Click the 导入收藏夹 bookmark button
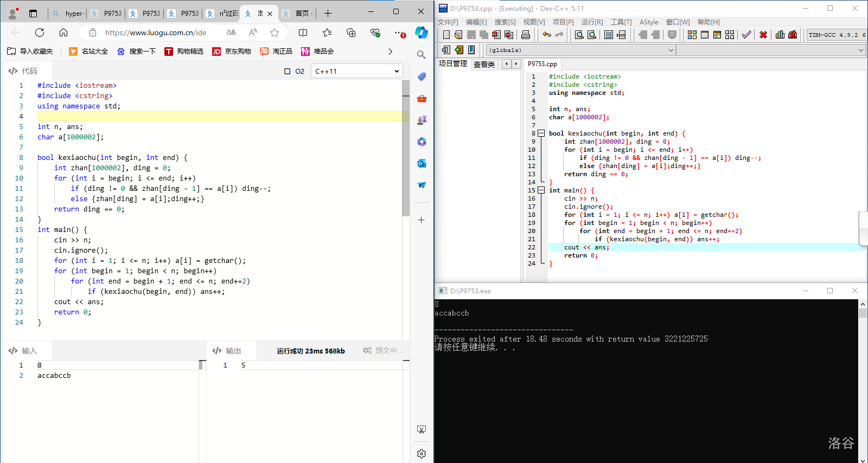The width and height of the screenshot is (868, 463). pos(30,52)
